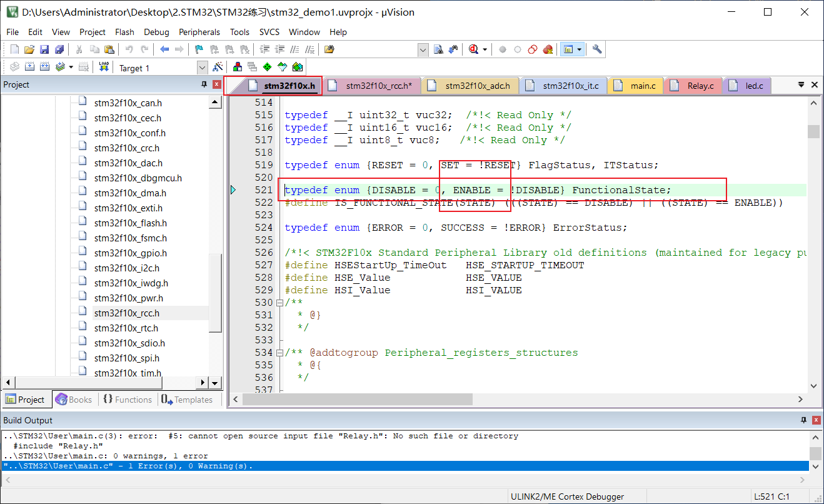Open the Find text combo box dropdown
824x504 pixels.
pos(423,49)
